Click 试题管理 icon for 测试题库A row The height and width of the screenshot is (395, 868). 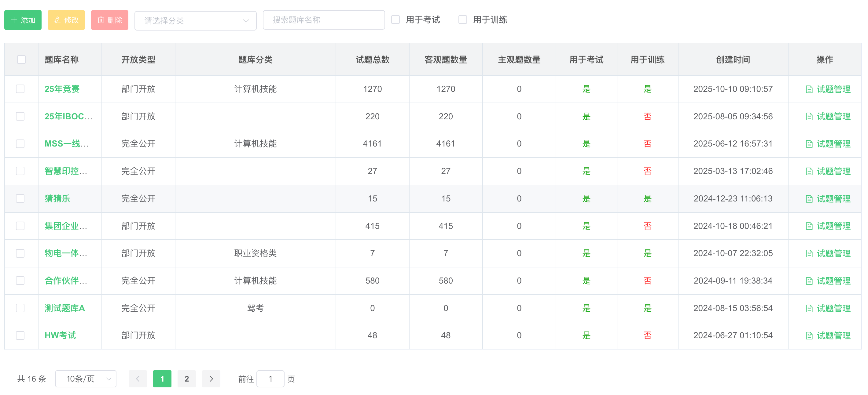(809, 308)
